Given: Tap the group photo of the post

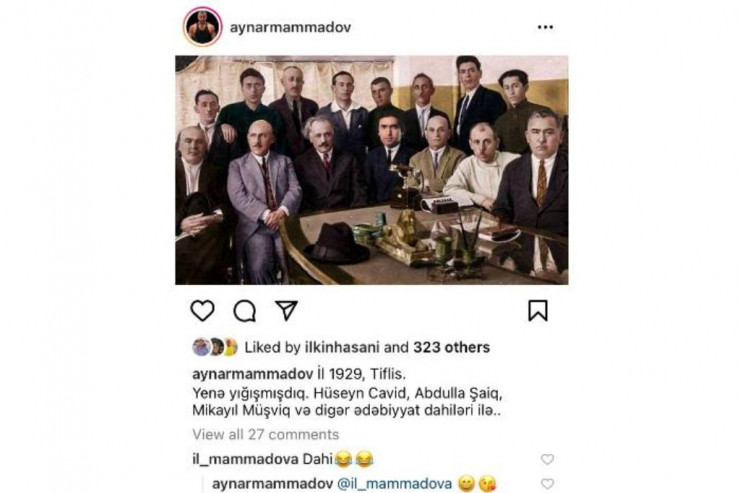Looking at the screenshot, I should [371, 170].
